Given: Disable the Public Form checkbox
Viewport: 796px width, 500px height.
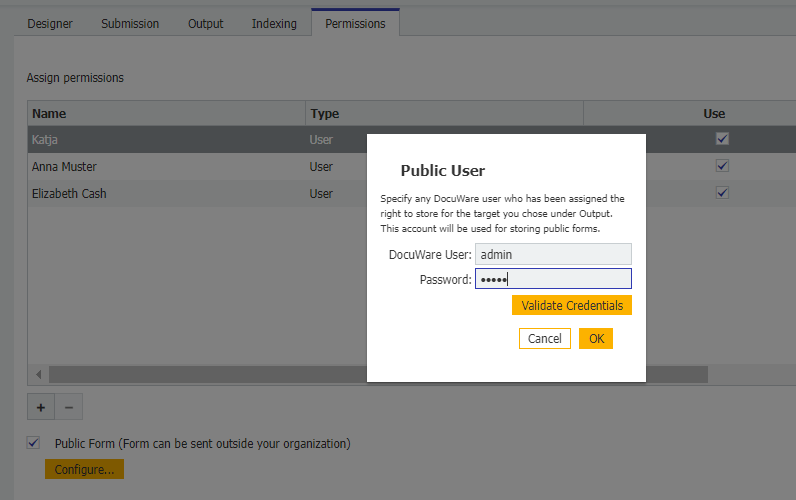Looking at the screenshot, I should 34,443.
